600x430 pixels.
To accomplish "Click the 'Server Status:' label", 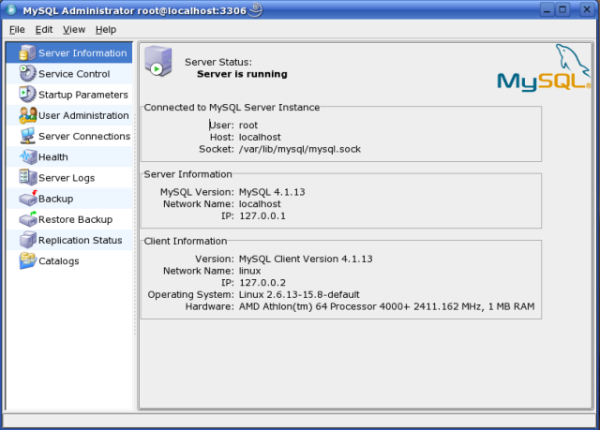I will pos(218,62).
